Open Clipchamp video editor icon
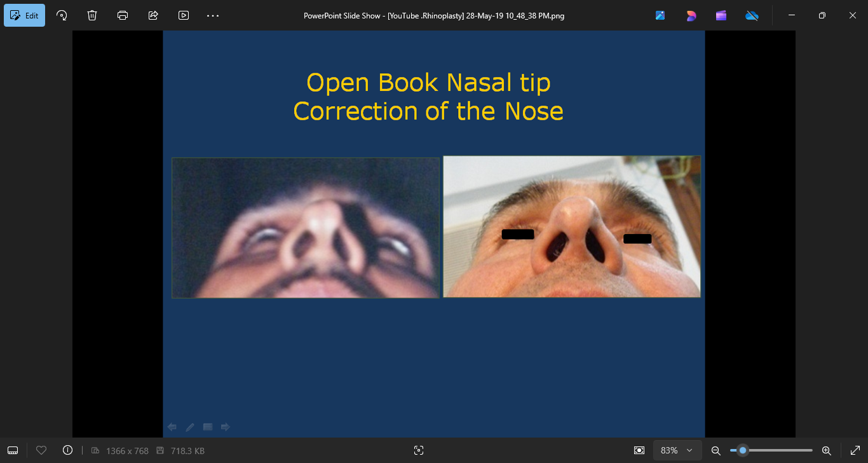Viewport: 868px width, 463px height. (x=721, y=15)
